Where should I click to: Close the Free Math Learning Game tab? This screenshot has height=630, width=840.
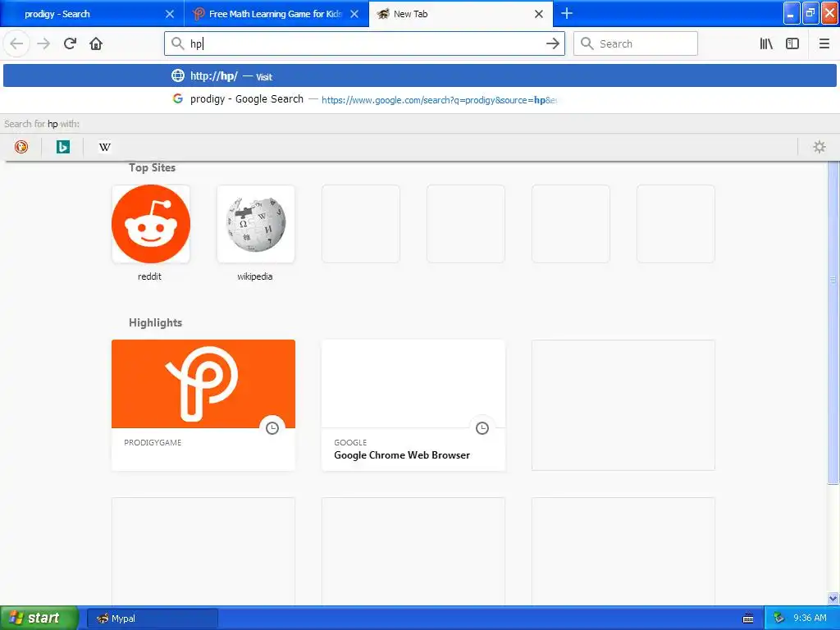tap(354, 14)
